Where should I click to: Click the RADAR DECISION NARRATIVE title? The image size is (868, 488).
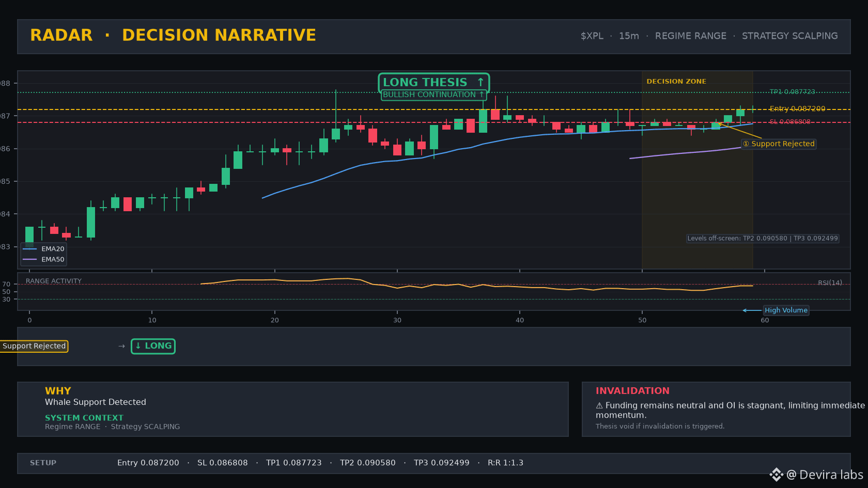pyautogui.click(x=173, y=35)
